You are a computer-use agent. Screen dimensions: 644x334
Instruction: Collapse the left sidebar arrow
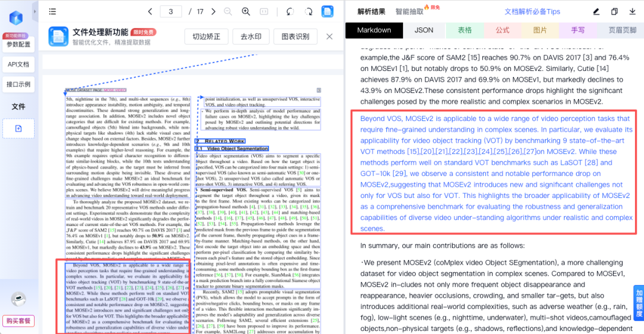tap(35, 11)
